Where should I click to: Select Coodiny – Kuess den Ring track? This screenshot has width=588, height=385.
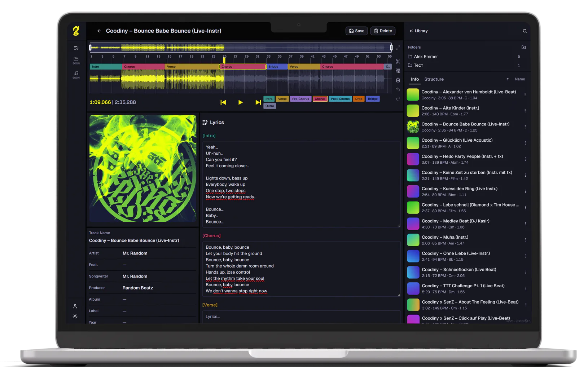[x=468, y=192]
